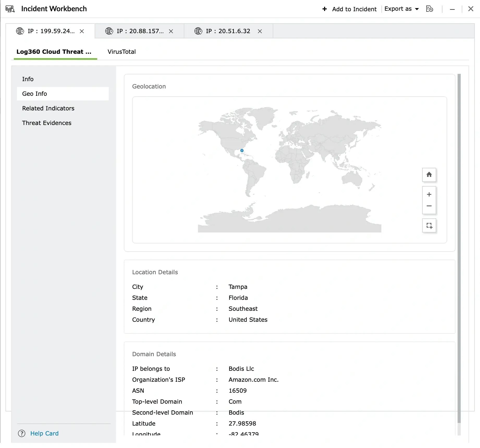Click globe icon on 20.51.6.32 tab
This screenshot has height=448, width=480.
(198, 31)
